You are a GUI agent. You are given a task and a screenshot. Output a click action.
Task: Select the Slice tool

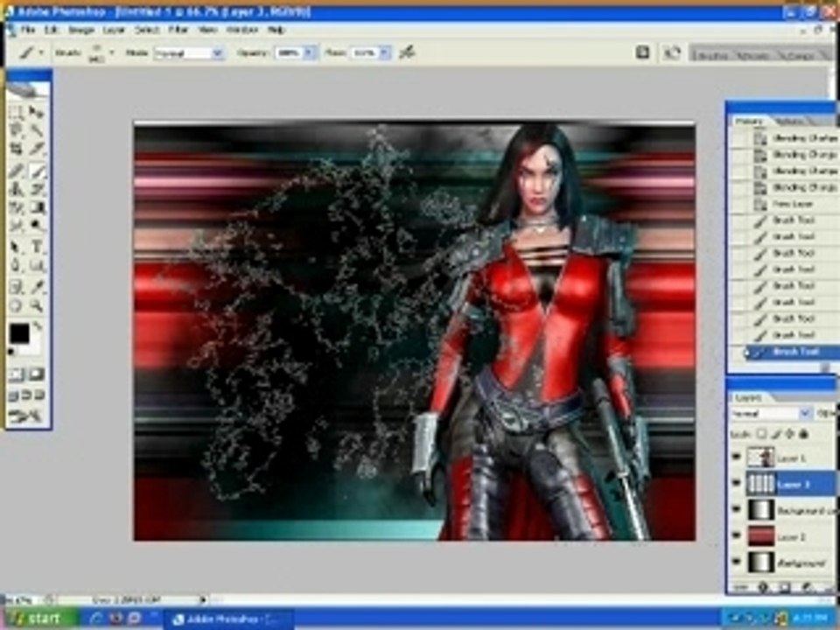[37, 149]
